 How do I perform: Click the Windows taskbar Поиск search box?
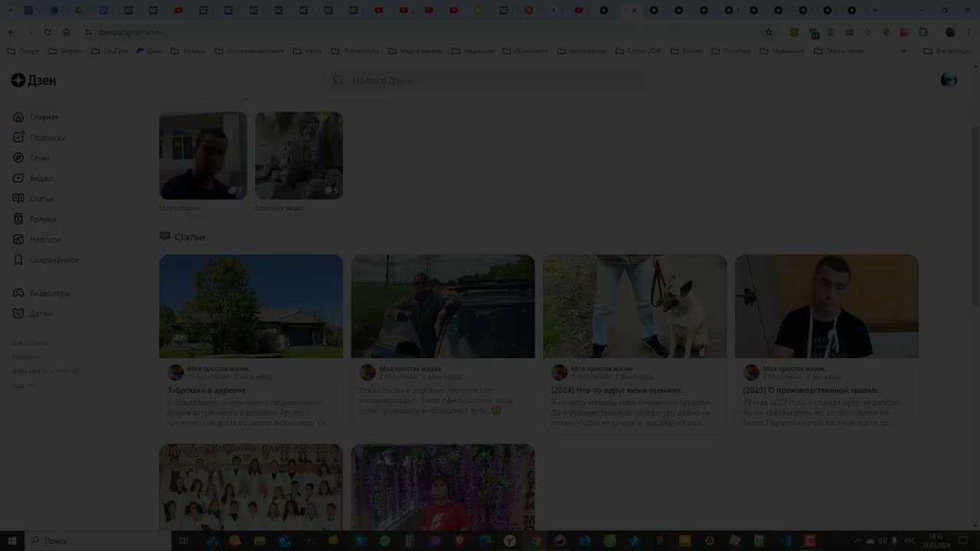(98, 540)
